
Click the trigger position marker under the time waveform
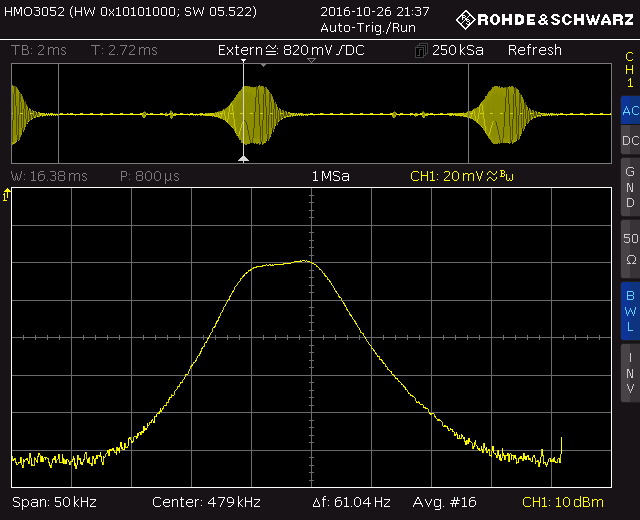[x=243, y=158]
